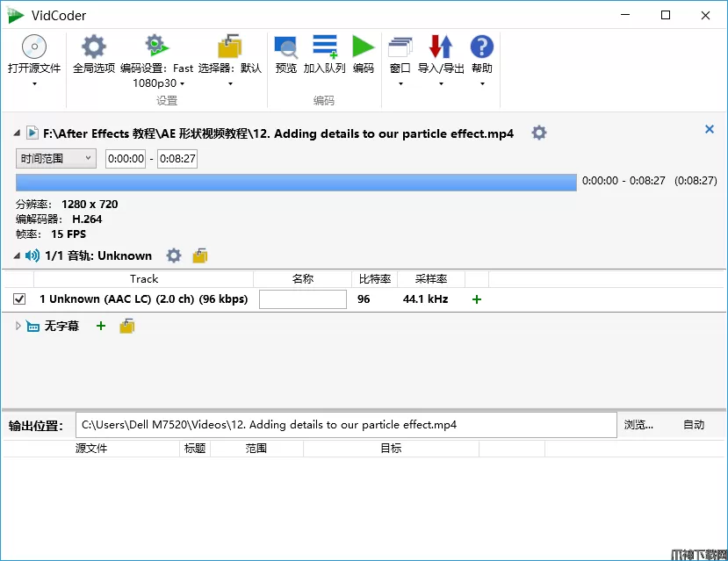The width and height of the screenshot is (728, 561).
Task: Open dropdown arrow under 选择器
Action: pos(230,84)
